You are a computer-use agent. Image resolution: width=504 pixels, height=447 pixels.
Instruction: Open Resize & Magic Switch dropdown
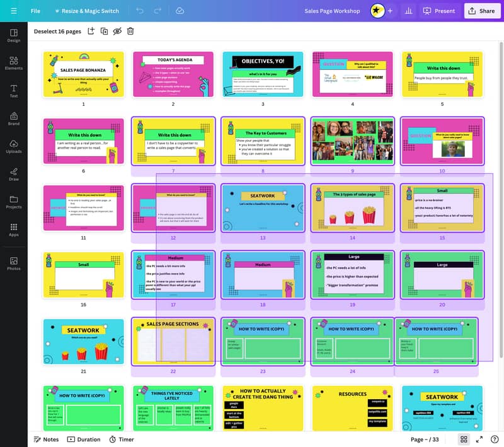[88, 11]
